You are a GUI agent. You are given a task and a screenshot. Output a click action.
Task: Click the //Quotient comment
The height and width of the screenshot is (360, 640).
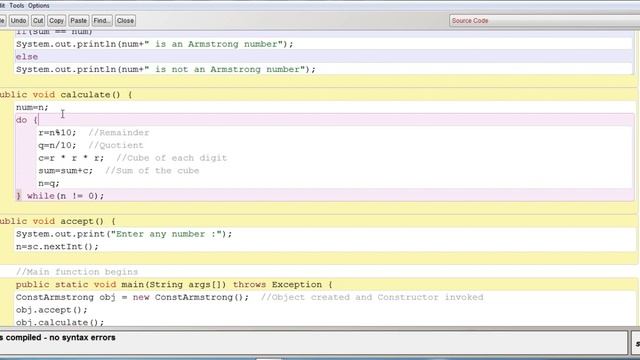tap(116, 145)
